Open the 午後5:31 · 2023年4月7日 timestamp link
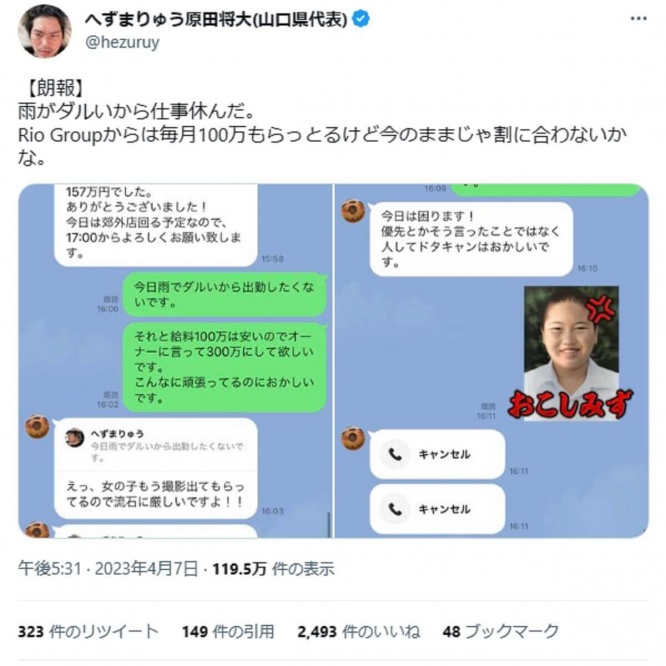 pyautogui.click(x=108, y=569)
